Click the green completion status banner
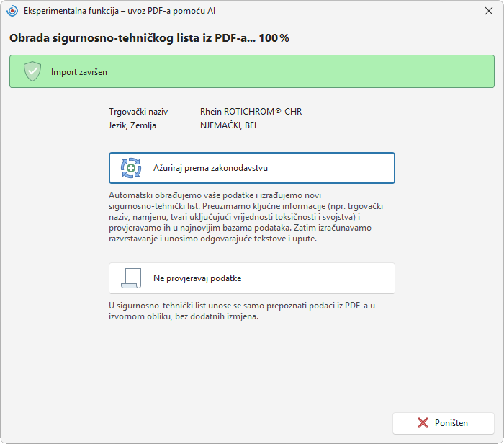 point(252,71)
